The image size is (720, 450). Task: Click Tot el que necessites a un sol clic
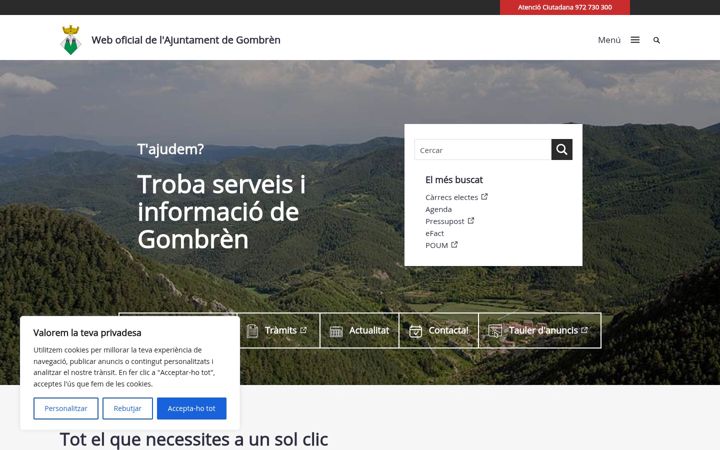[x=194, y=439]
